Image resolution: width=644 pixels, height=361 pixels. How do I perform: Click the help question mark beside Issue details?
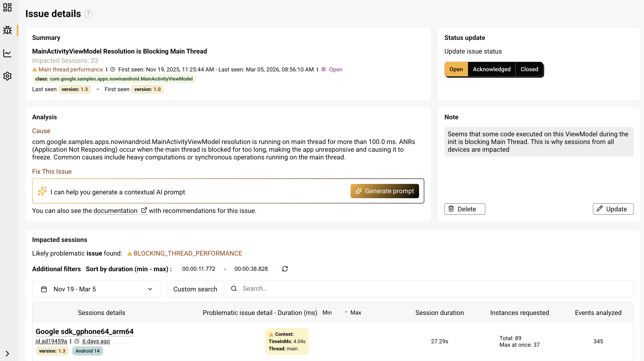coord(88,14)
